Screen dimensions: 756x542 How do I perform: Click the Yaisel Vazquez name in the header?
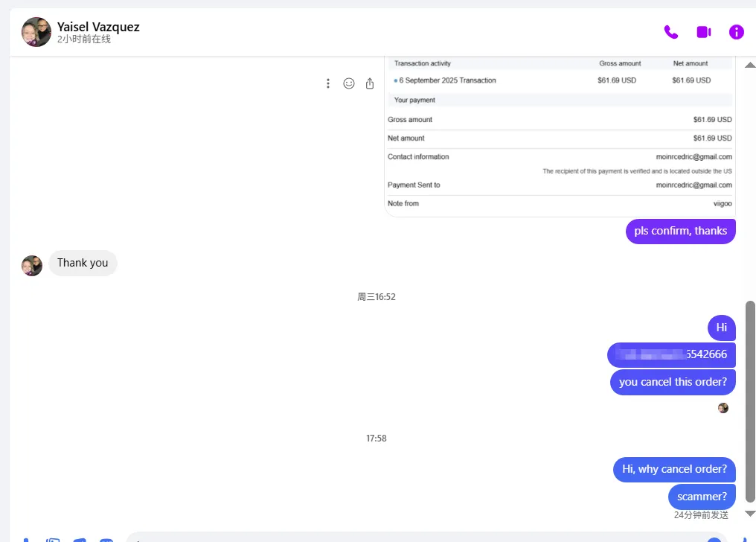tap(98, 27)
